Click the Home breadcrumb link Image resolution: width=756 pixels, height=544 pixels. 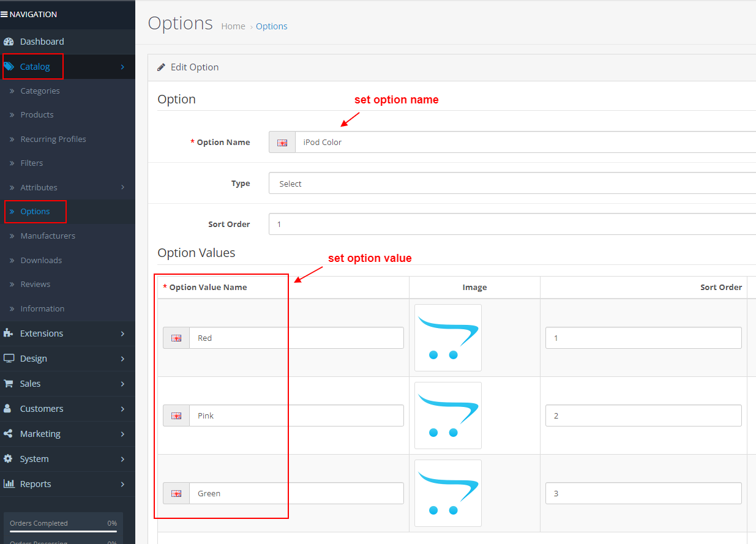coord(233,26)
